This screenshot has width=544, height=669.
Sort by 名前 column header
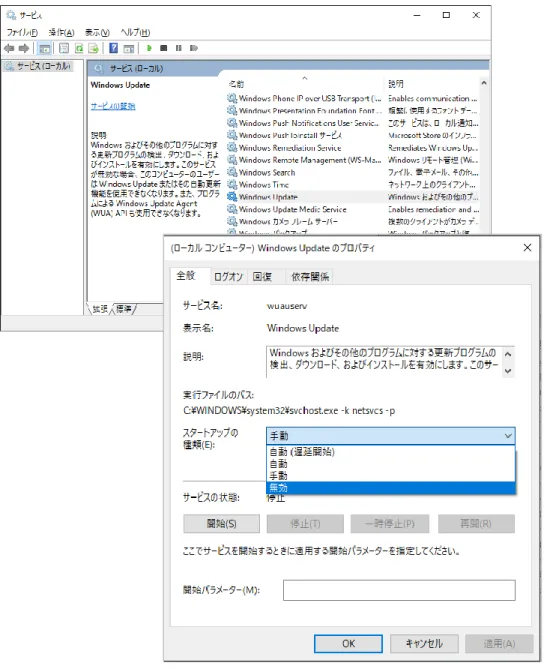pos(305,84)
